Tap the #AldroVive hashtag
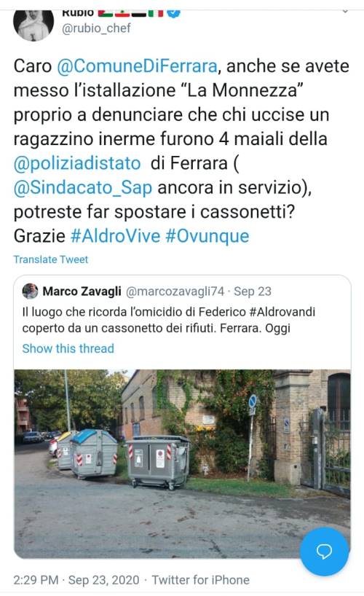The image size is (364, 596). point(116,236)
